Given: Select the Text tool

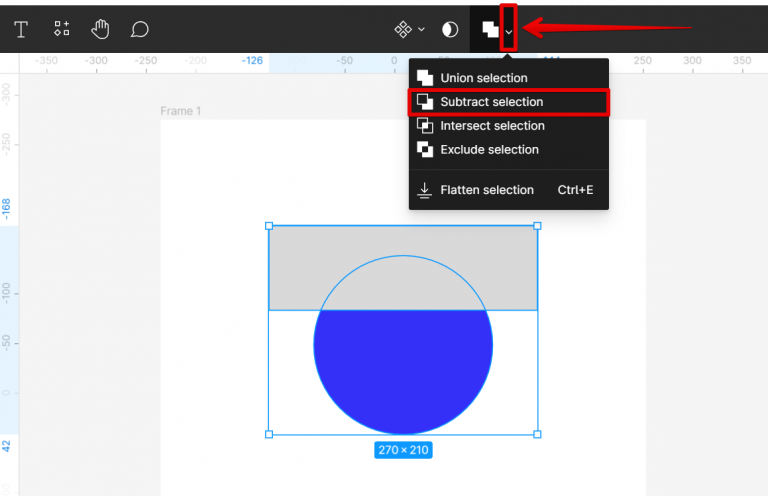Looking at the screenshot, I should coord(21,29).
